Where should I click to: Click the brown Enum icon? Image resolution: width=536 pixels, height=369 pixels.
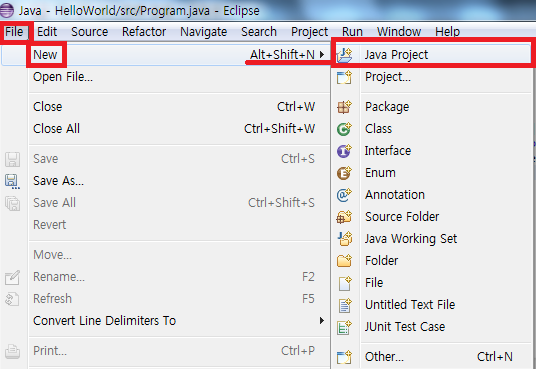[x=344, y=173]
